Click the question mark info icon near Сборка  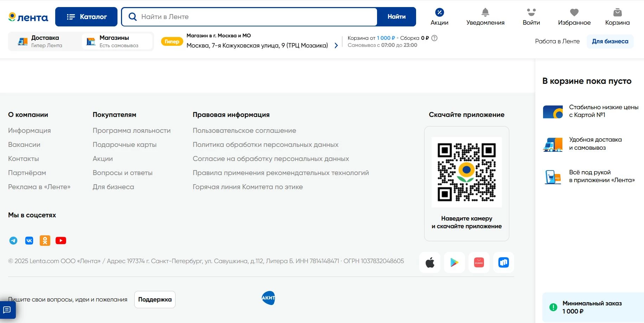(x=434, y=38)
